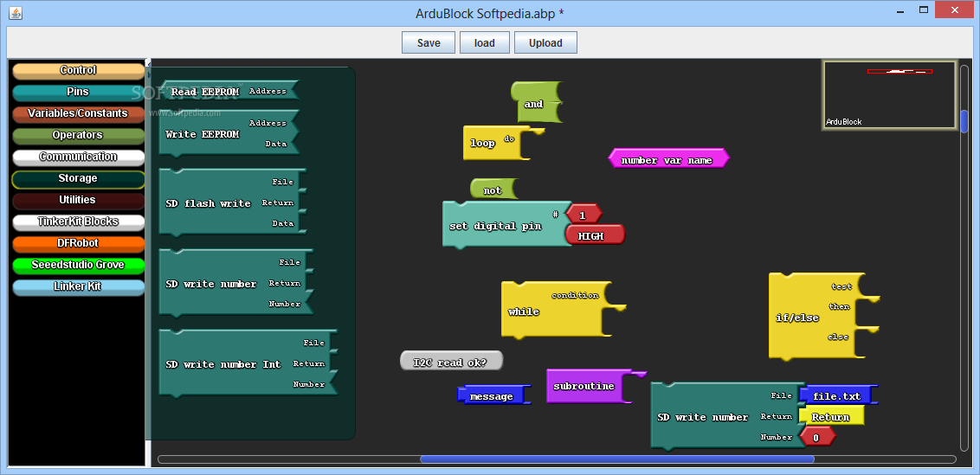Select the green 'not' operator block
The width and height of the screenshot is (980, 475).
coord(493,189)
